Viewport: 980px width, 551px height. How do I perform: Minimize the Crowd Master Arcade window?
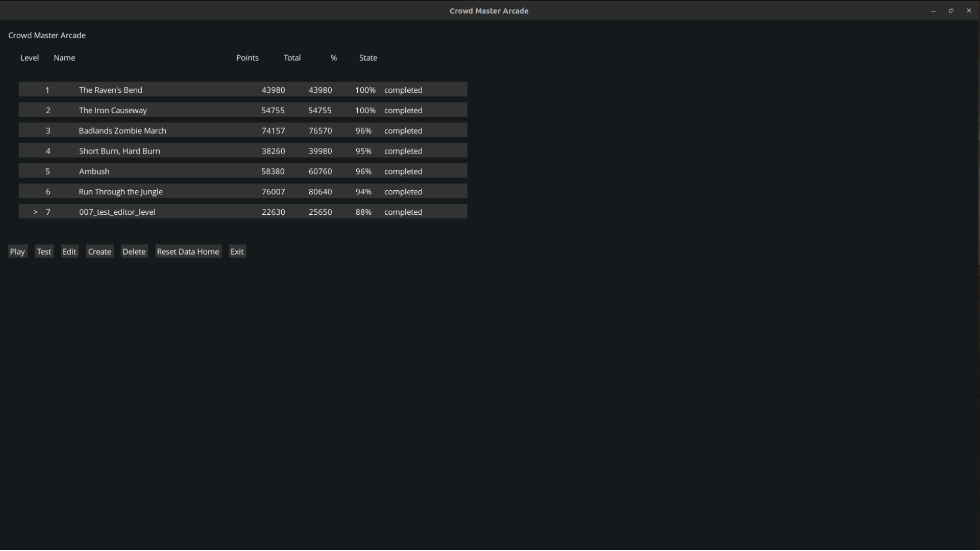pos(934,11)
